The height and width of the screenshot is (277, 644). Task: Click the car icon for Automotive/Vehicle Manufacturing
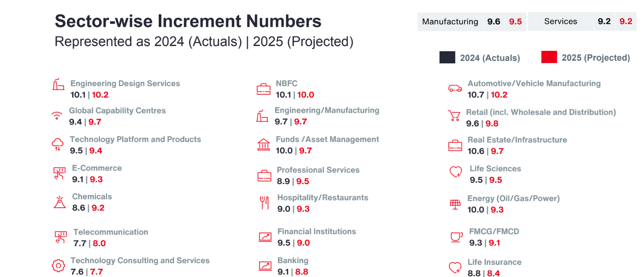(455, 89)
